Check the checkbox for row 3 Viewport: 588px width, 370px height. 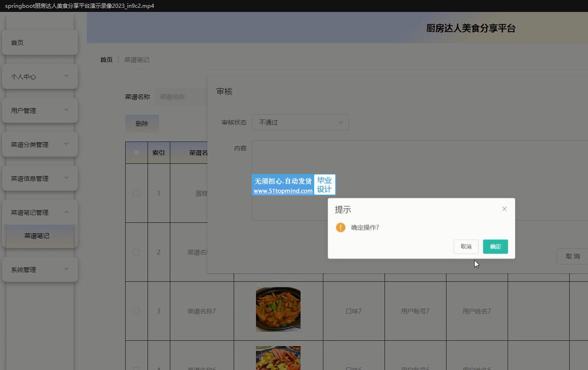coord(136,311)
